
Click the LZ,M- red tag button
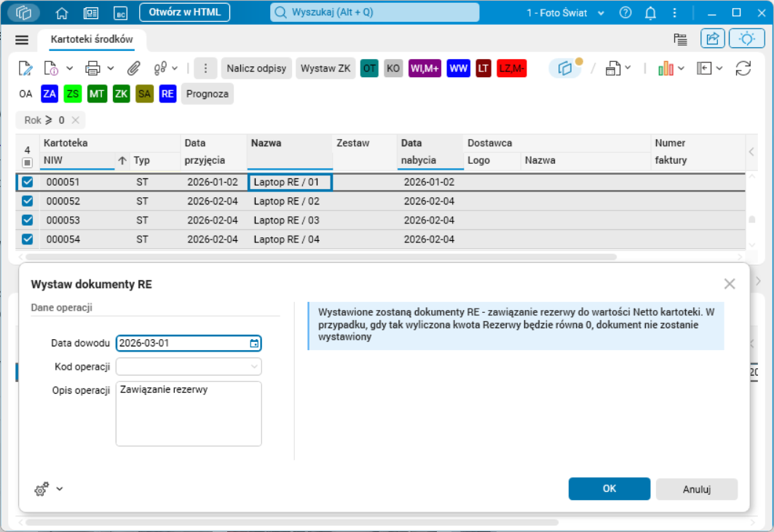(x=511, y=68)
